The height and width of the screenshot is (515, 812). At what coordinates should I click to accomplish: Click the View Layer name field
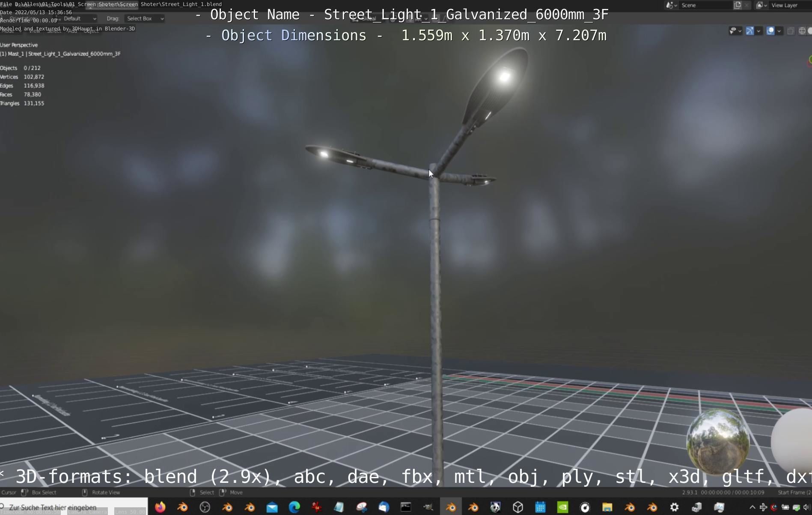790,5
